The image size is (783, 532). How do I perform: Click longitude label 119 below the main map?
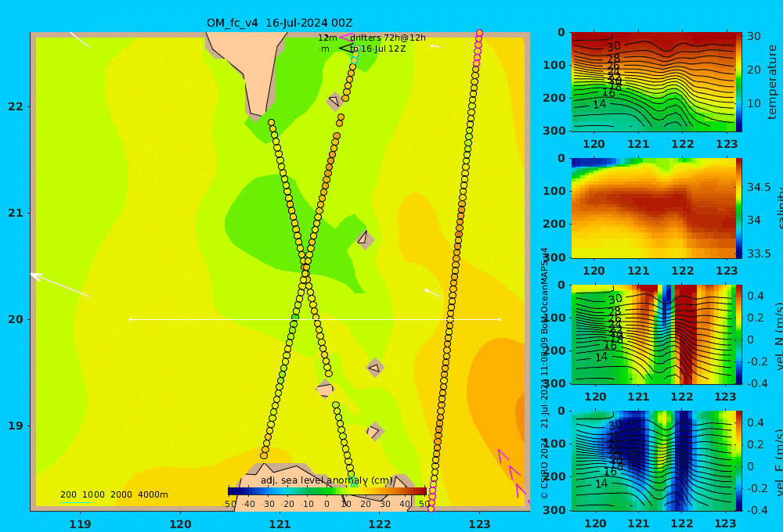click(81, 524)
